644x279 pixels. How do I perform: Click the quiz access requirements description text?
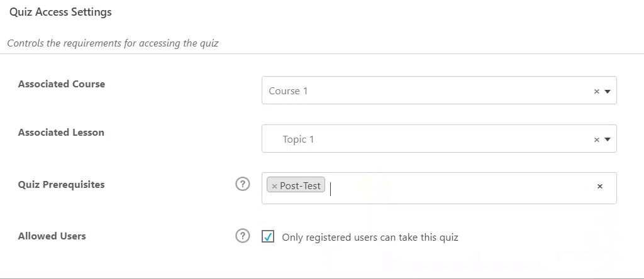113,44
